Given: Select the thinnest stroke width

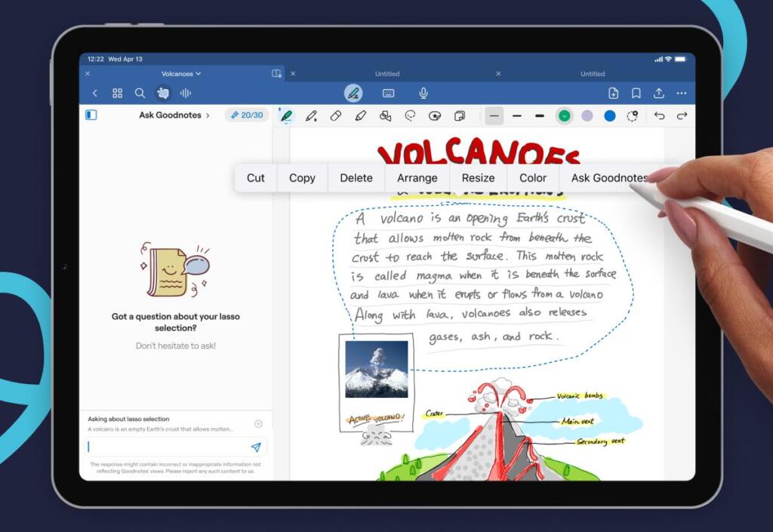Looking at the screenshot, I should pyautogui.click(x=494, y=115).
